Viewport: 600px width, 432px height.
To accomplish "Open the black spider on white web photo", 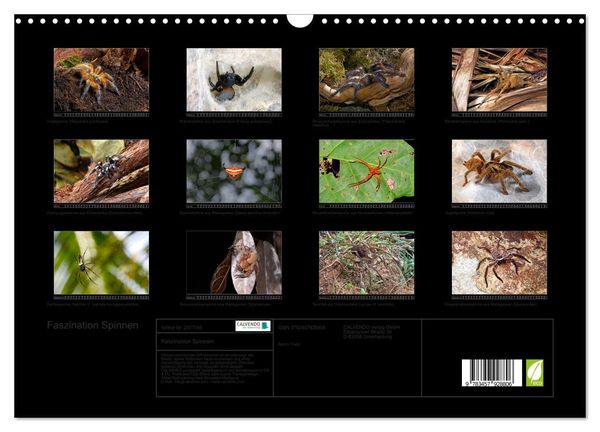I will click(234, 80).
